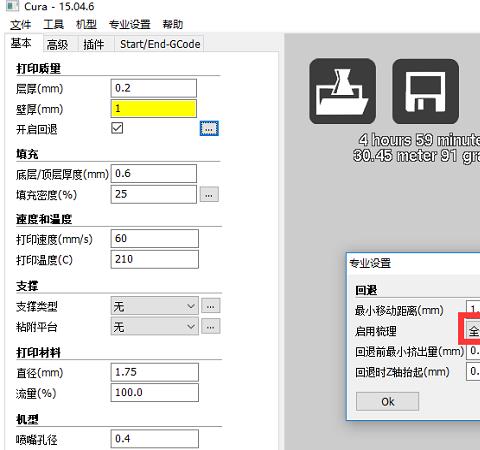
Task: Open support type ellipsis settings button
Action: [210, 305]
